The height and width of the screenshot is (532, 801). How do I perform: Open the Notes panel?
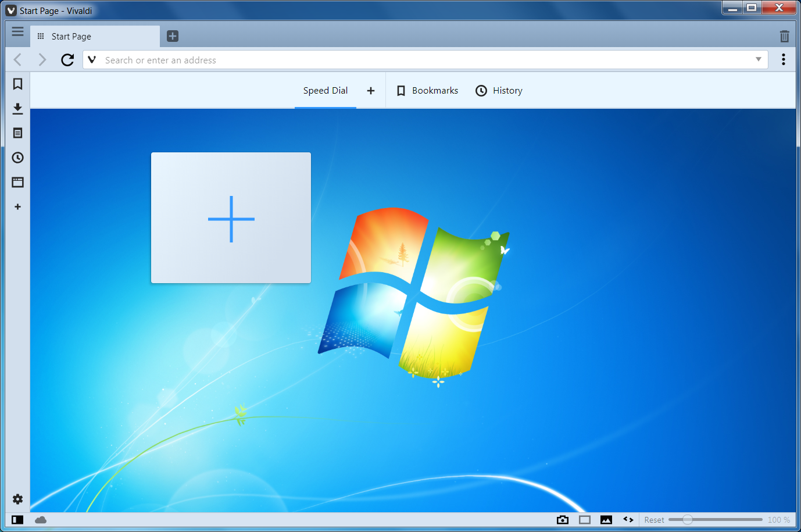17,133
